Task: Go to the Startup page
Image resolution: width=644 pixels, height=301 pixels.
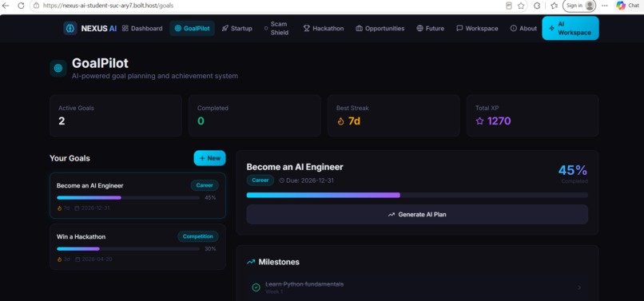Action: tap(237, 28)
